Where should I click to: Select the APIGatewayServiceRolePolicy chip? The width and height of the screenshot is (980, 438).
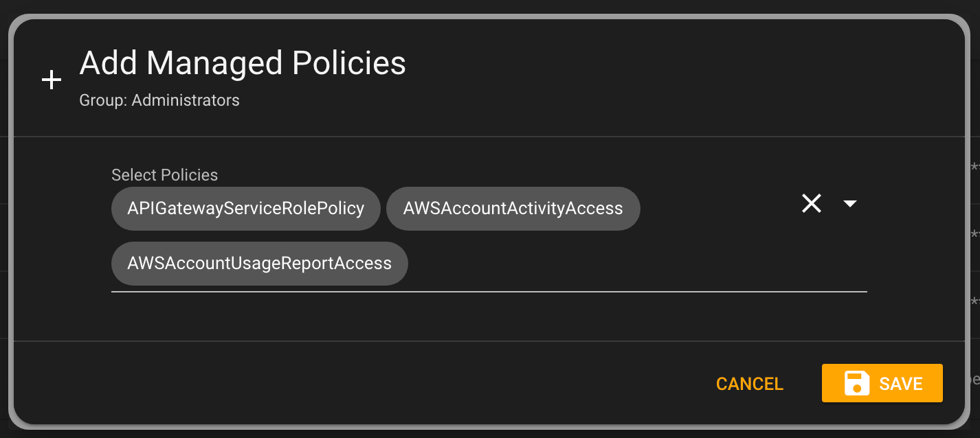click(246, 208)
